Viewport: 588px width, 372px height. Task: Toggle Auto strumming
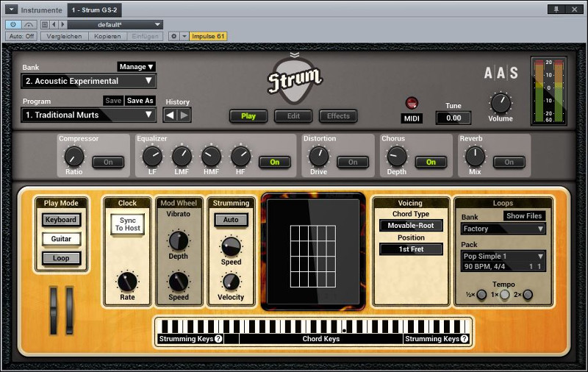231,220
